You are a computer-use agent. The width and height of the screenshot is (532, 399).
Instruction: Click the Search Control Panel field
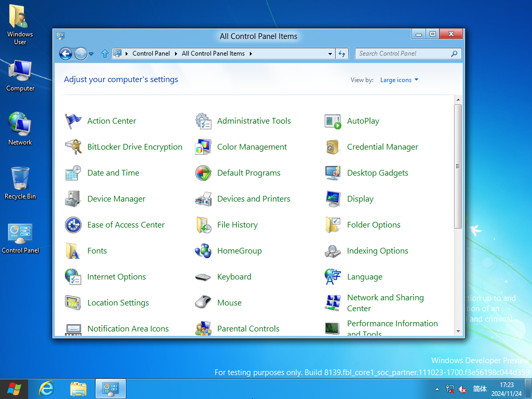pyautogui.click(x=408, y=54)
